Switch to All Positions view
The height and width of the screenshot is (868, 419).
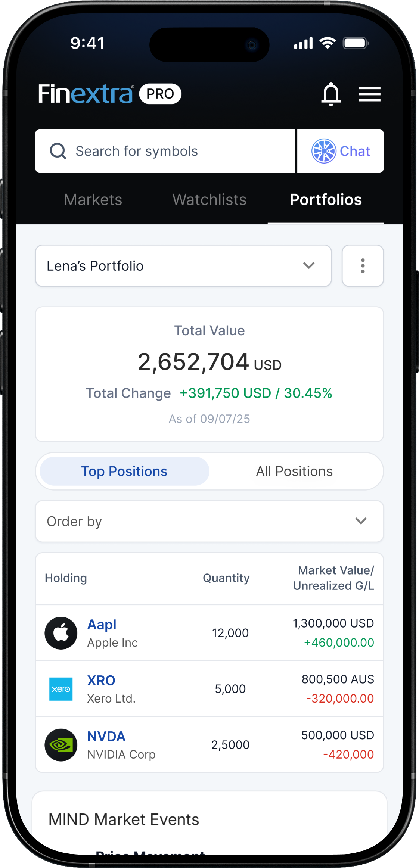[x=294, y=471]
